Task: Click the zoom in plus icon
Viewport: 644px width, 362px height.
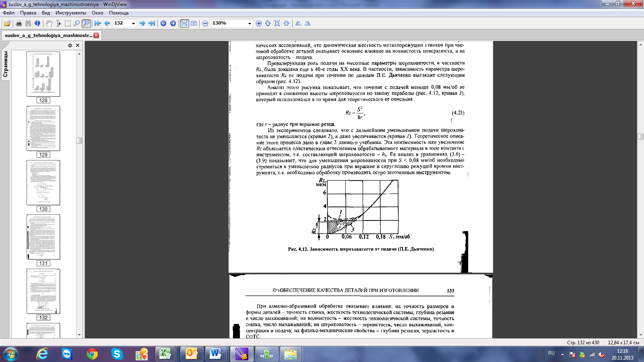Action: click(x=259, y=23)
